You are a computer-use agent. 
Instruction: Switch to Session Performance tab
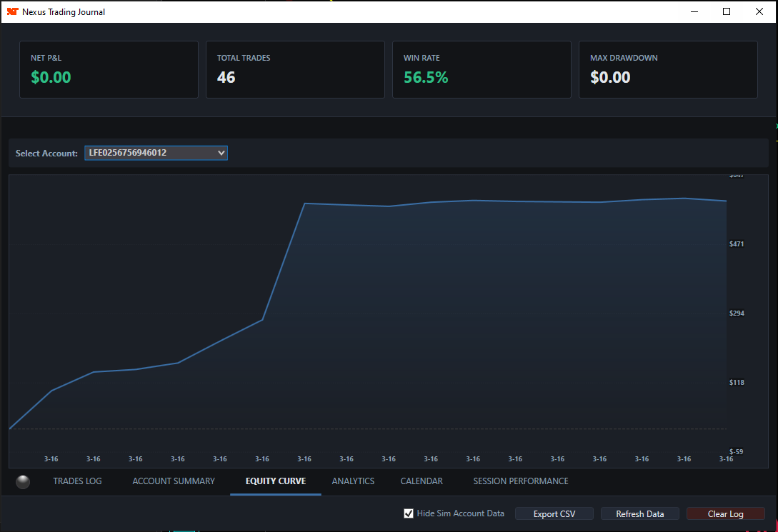(x=520, y=481)
